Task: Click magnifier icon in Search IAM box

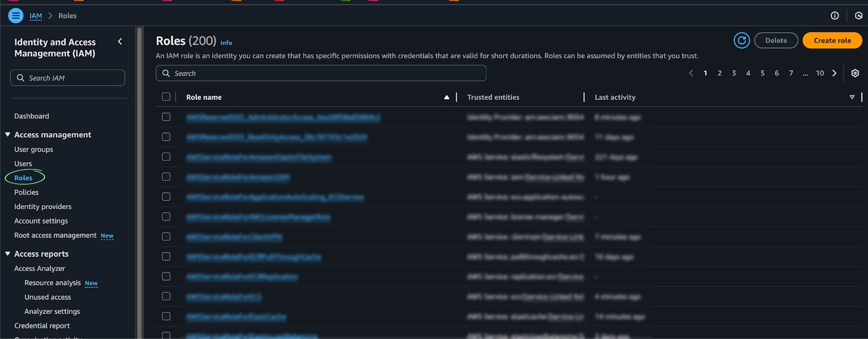Action: click(21, 78)
